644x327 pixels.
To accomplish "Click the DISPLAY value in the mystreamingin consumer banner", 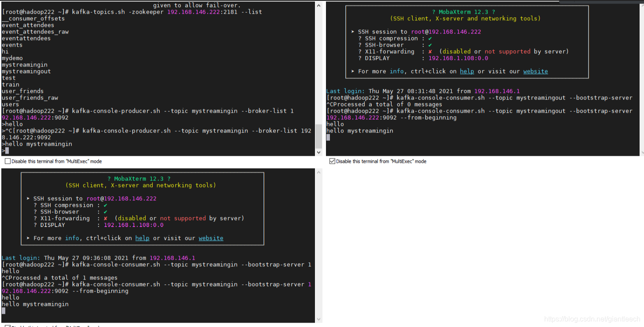I will (x=134, y=225).
